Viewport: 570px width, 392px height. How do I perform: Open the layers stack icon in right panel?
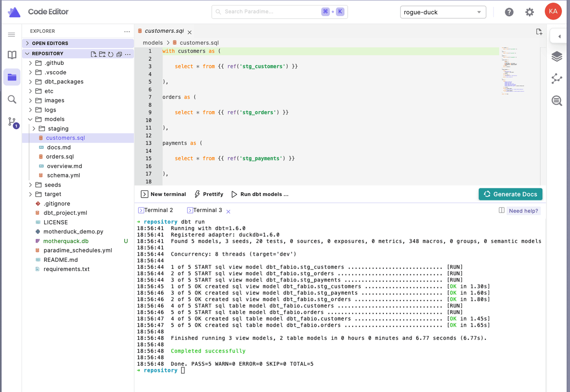pyautogui.click(x=557, y=56)
